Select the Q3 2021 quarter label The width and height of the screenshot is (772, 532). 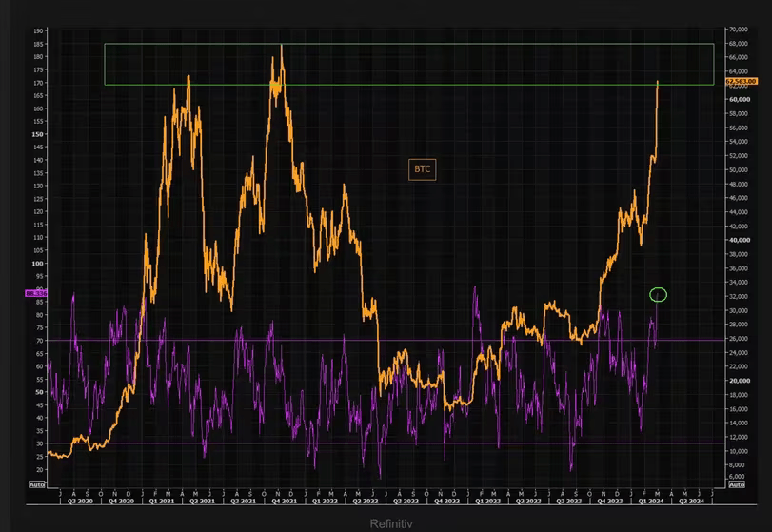(244, 501)
